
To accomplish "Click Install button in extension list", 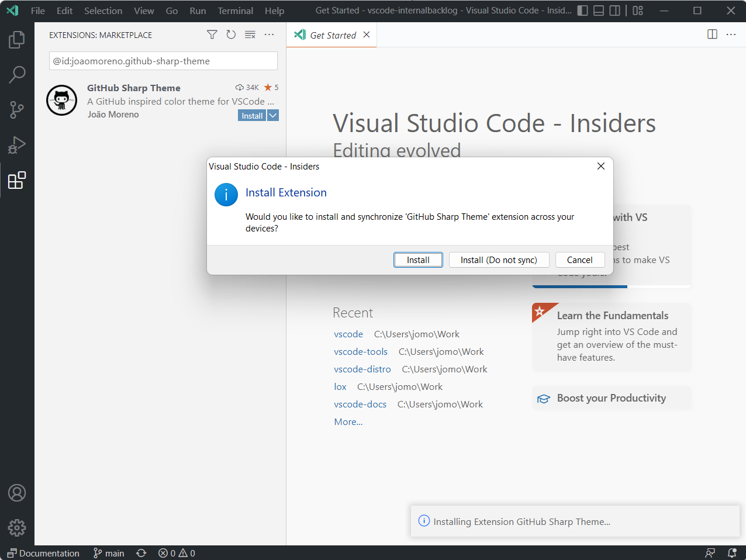I will click(x=252, y=116).
